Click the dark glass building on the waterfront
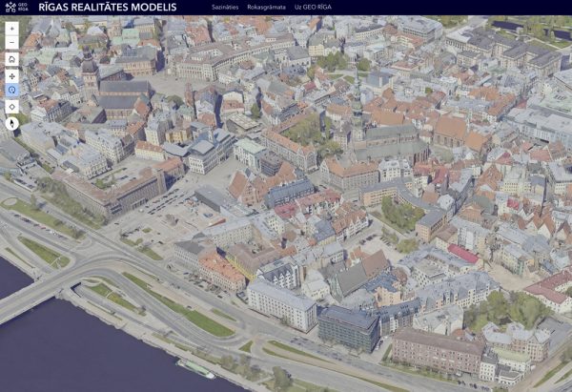This screenshot has height=392, width=572. tap(348, 328)
